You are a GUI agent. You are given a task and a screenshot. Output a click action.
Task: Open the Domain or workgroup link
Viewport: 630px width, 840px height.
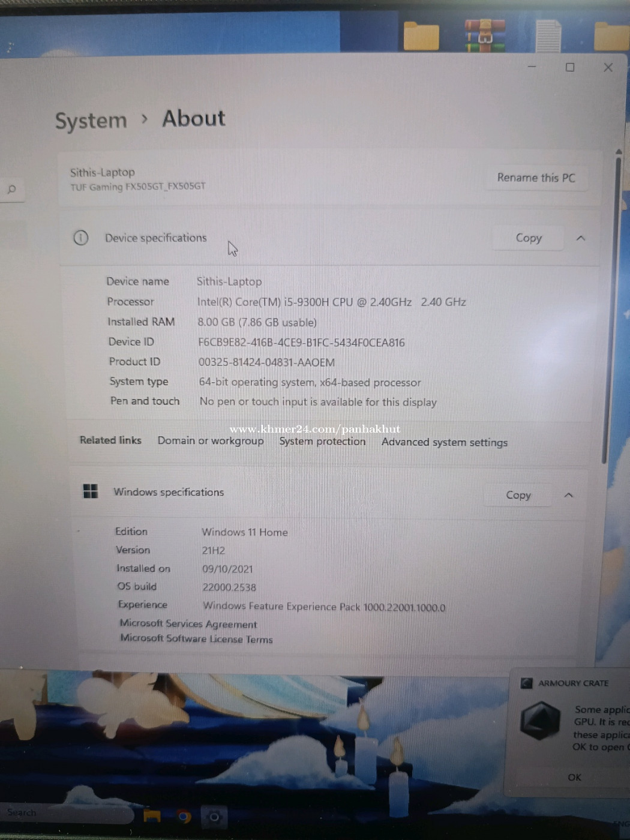[211, 440]
